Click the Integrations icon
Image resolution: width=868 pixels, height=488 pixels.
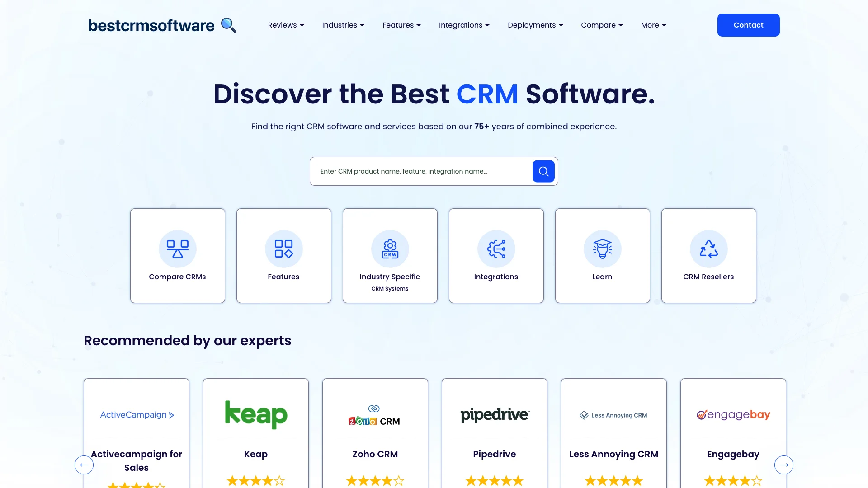(x=496, y=249)
